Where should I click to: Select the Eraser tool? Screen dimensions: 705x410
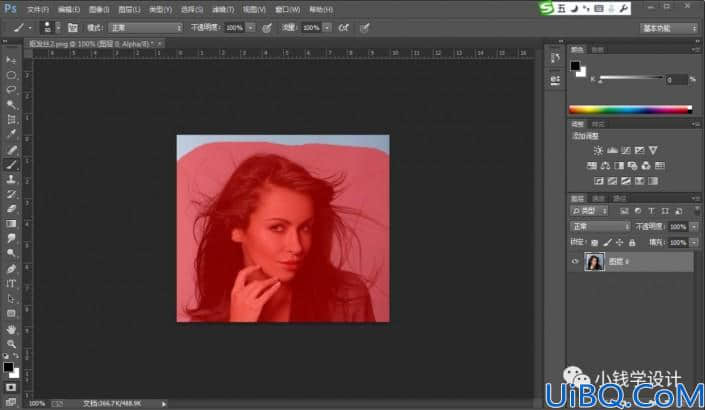pos(11,209)
